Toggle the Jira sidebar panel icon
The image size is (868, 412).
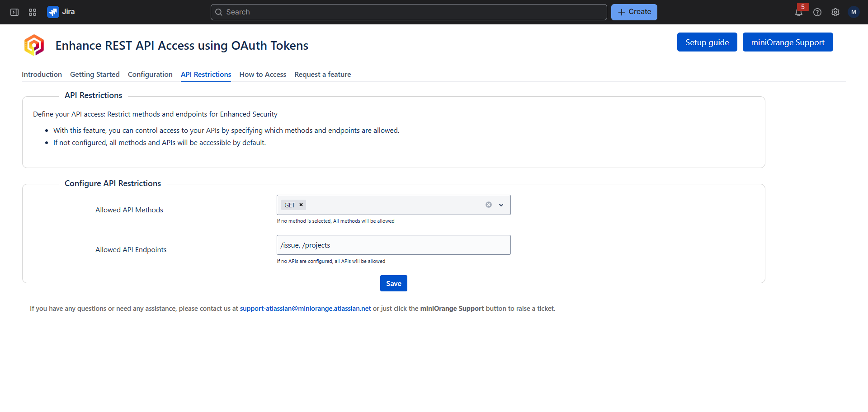point(14,12)
